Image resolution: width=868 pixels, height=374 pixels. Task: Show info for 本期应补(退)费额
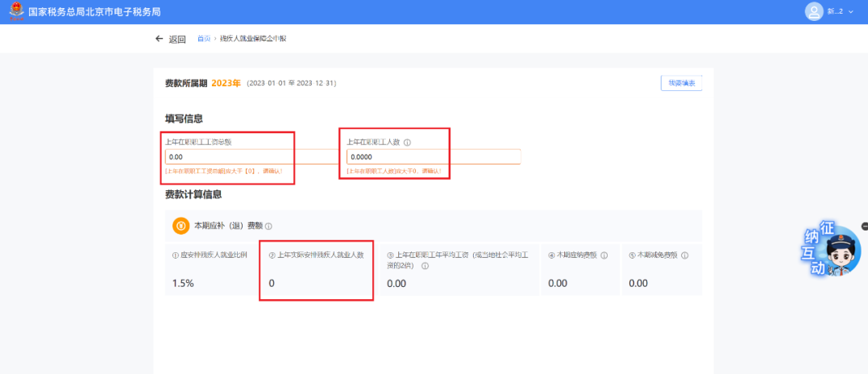click(x=268, y=226)
